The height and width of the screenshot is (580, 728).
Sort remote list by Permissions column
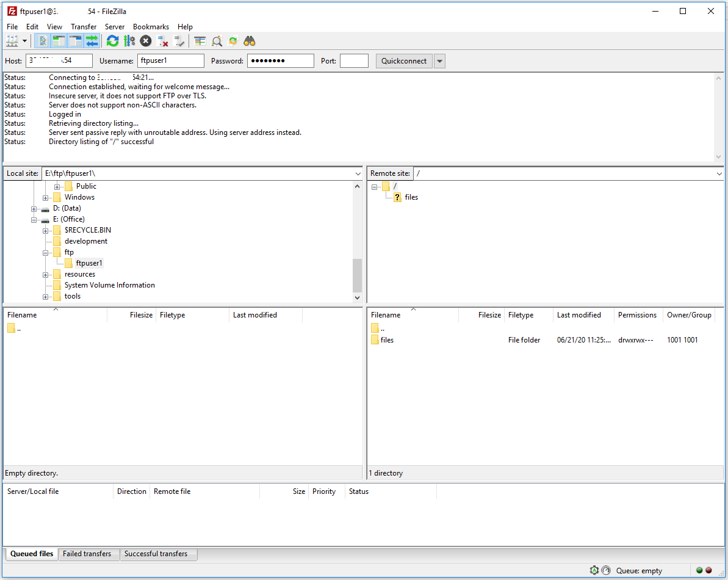coord(637,315)
